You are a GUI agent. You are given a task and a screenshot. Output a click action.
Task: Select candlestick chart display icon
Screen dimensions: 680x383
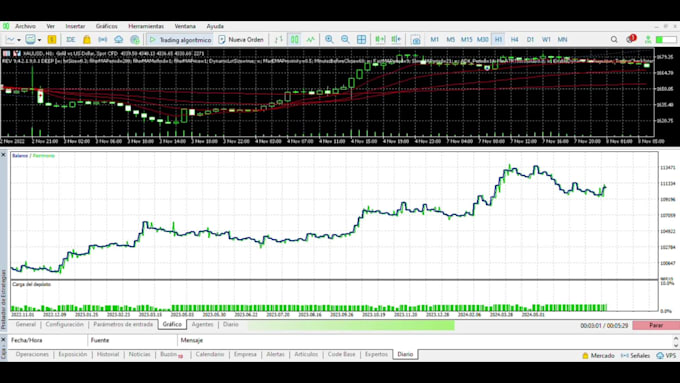click(x=294, y=39)
